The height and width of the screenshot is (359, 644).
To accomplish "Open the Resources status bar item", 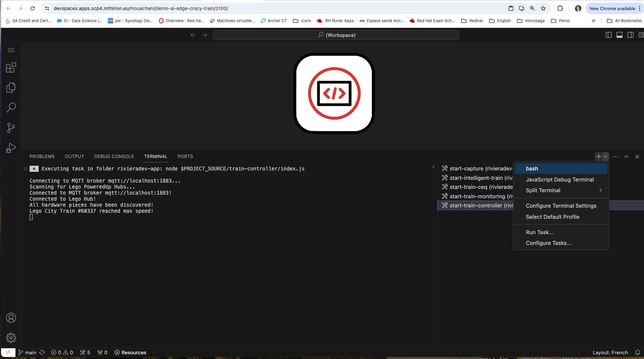I will pyautogui.click(x=130, y=352).
